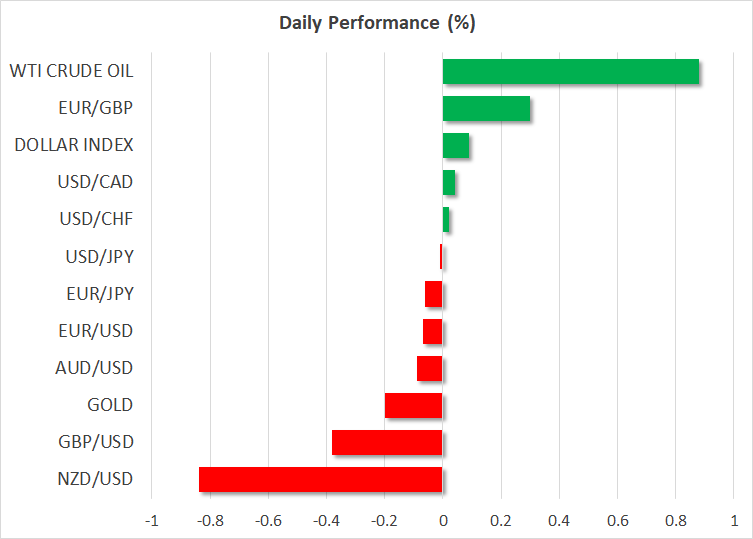Click the 0 axis tick label
This screenshot has width=753, height=539.
442,521
